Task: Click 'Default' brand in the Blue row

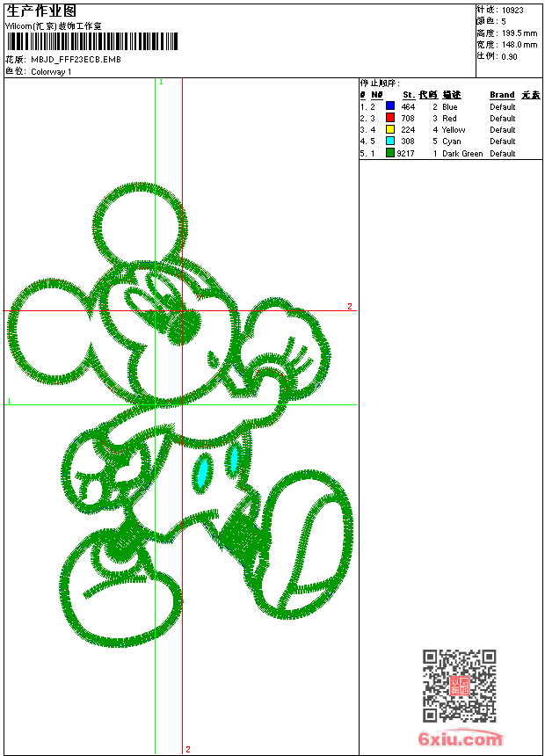Action: 503,107
